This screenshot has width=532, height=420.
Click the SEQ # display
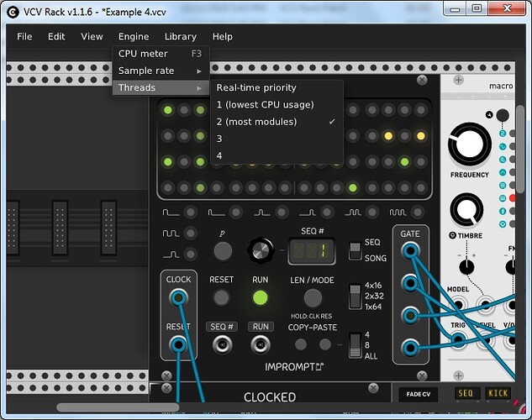click(x=312, y=251)
